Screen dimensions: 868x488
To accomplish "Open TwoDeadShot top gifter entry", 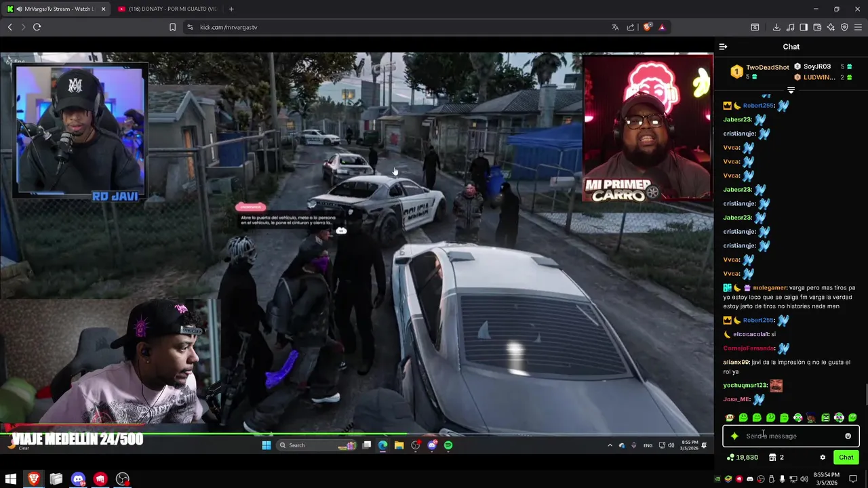I will 760,71.
